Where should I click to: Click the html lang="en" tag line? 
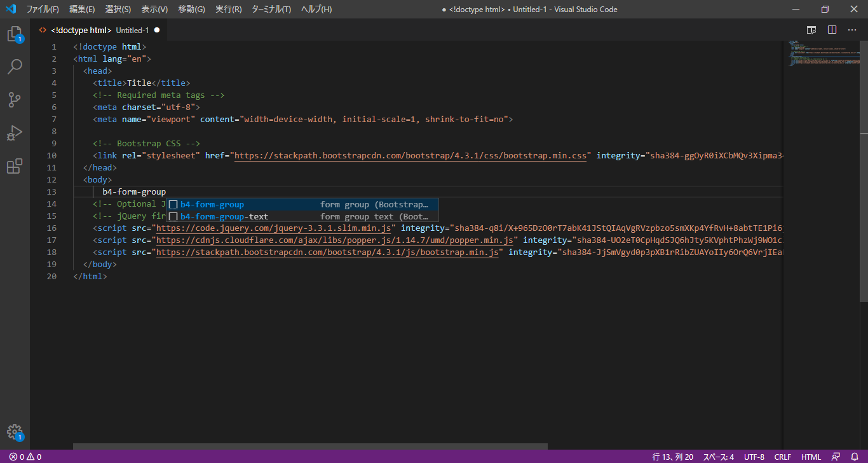[112, 59]
